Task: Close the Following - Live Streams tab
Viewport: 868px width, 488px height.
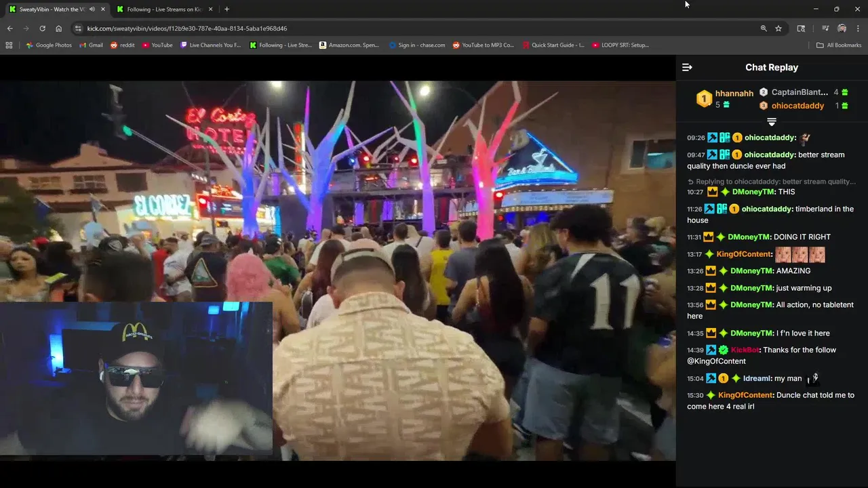Action: tap(210, 9)
